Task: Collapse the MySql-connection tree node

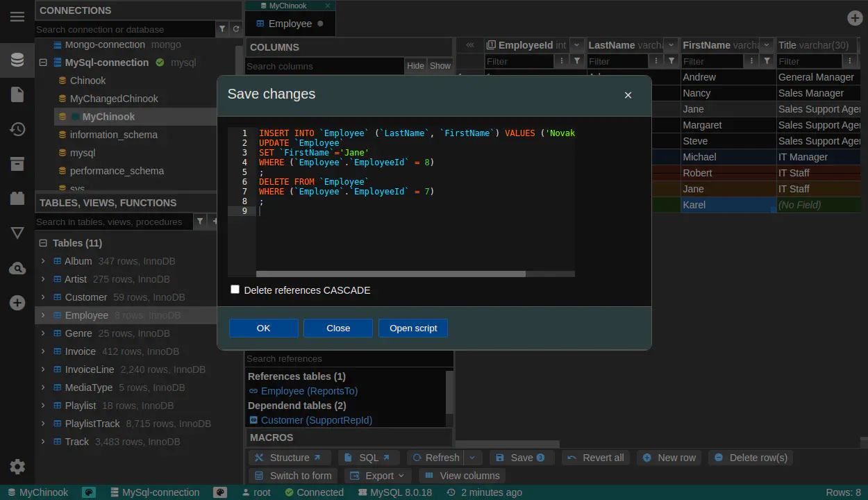Action: coord(43,62)
